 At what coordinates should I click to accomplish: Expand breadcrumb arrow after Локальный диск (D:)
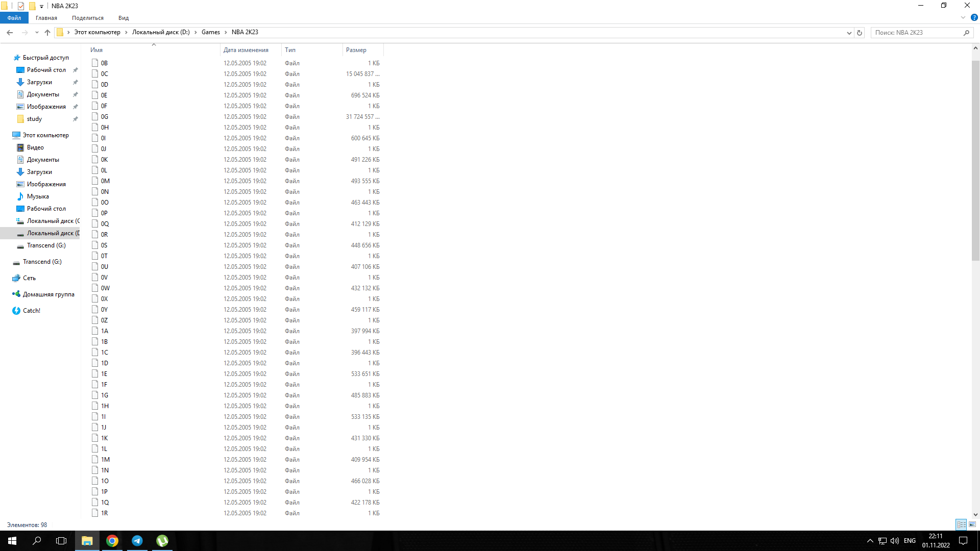tap(195, 32)
